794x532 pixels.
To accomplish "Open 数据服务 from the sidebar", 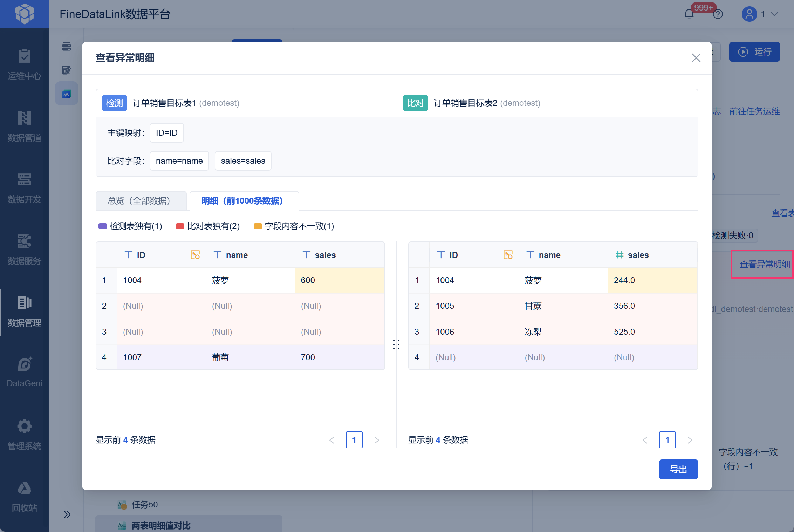I will 24,241.
